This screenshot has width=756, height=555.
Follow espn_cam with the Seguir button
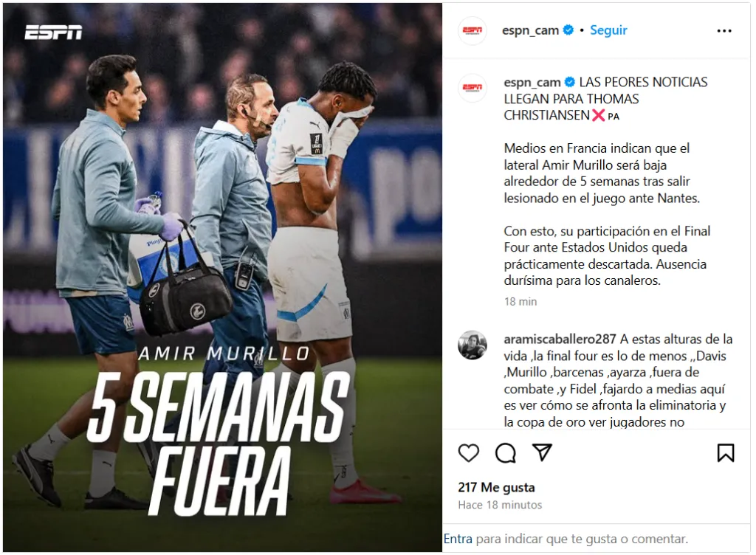pyautogui.click(x=608, y=30)
